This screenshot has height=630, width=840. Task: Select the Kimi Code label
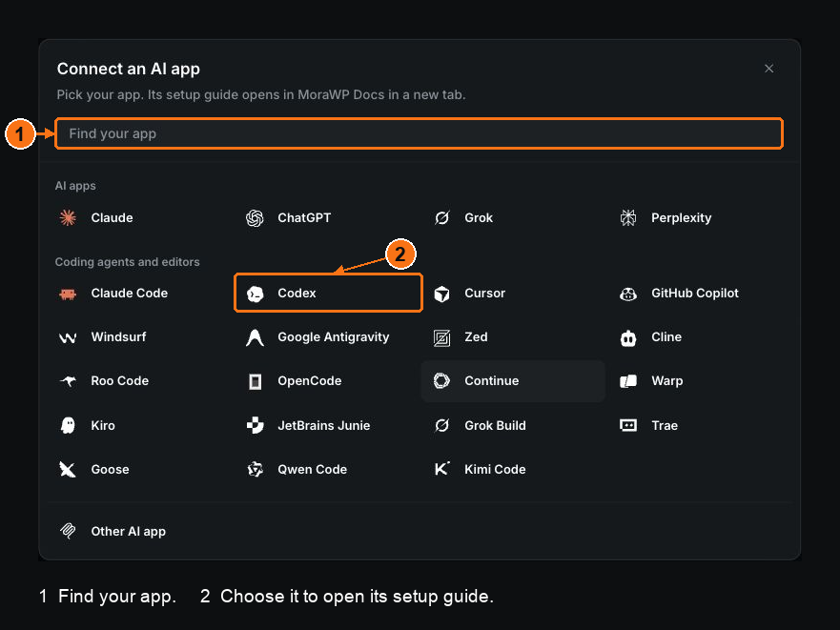[495, 469]
